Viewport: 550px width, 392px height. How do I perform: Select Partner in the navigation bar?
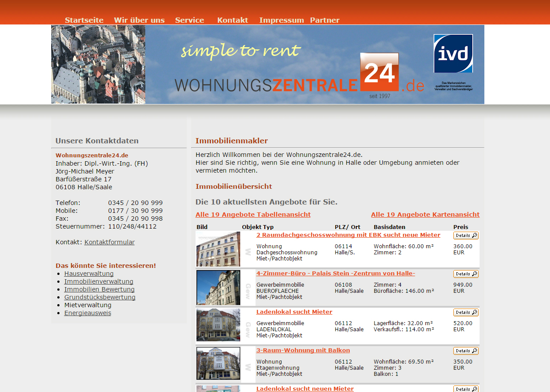click(x=325, y=20)
